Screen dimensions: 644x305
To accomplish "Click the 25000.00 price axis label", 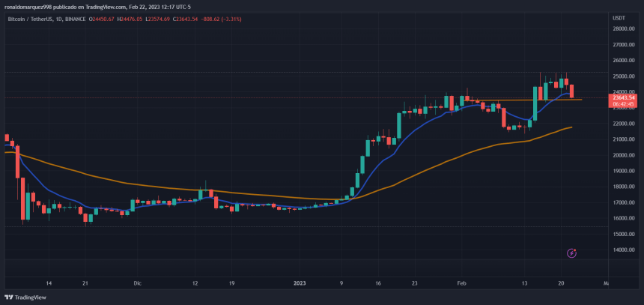I will pyautogui.click(x=624, y=76).
